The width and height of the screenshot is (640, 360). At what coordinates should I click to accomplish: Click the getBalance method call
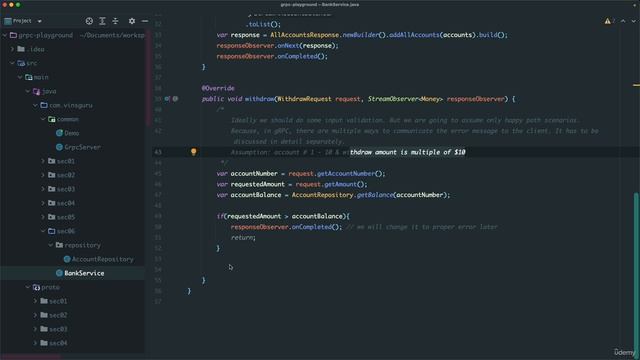click(x=374, y=195)
